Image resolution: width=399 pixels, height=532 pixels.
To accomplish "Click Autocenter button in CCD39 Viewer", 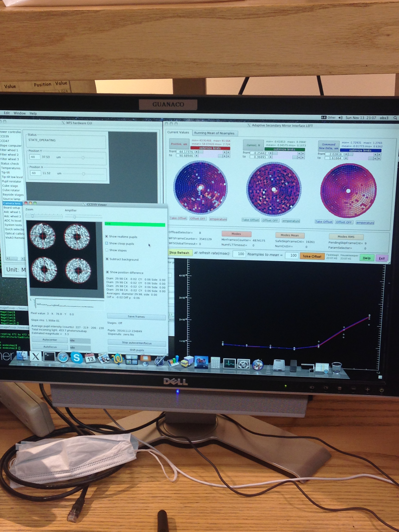I will tap(50, 340).
